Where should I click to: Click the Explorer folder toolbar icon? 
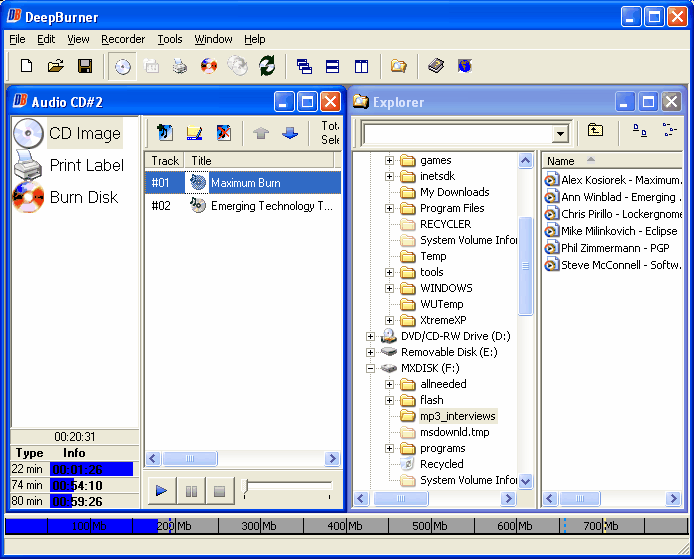398,66
